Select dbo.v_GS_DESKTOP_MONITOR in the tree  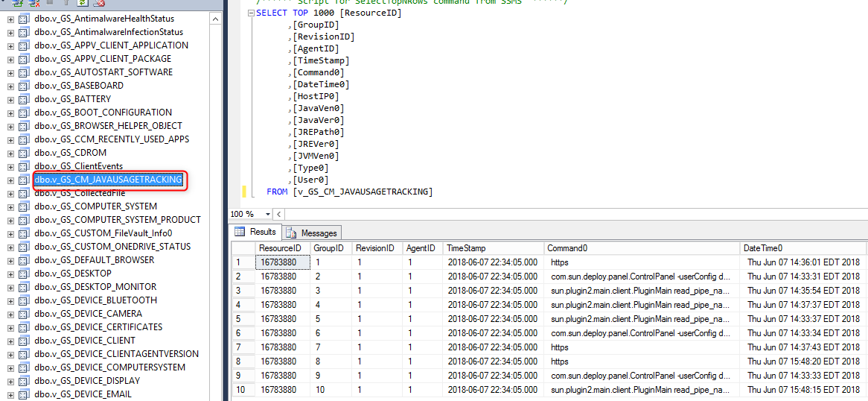point(95,287)
